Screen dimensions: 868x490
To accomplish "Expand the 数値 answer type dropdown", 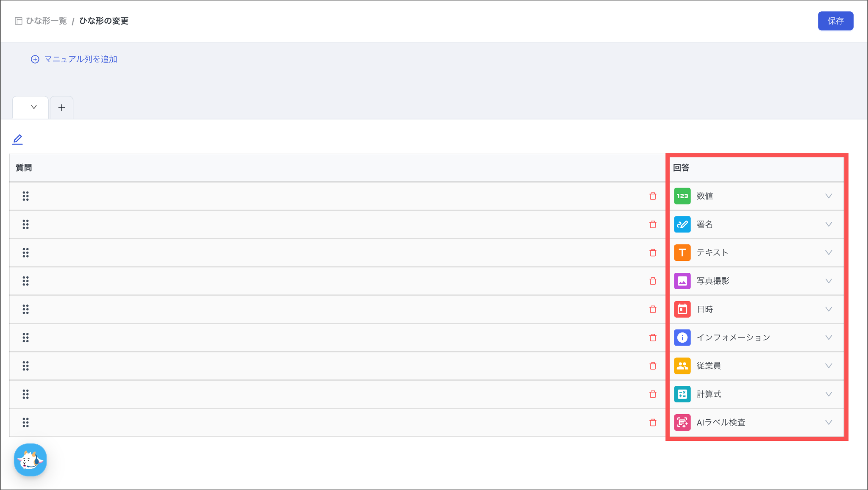I will pyautogui.click(x=828, y=196).
